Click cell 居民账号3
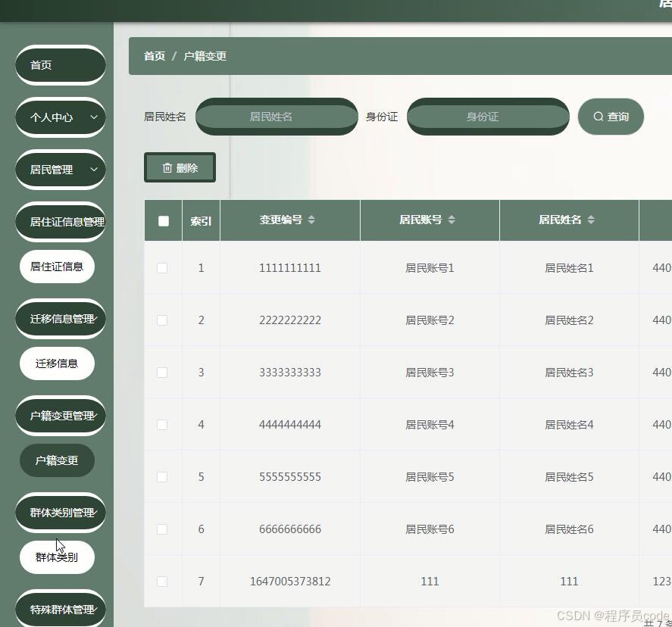This screenshot has width=672, height=627. tap(430, 373)
